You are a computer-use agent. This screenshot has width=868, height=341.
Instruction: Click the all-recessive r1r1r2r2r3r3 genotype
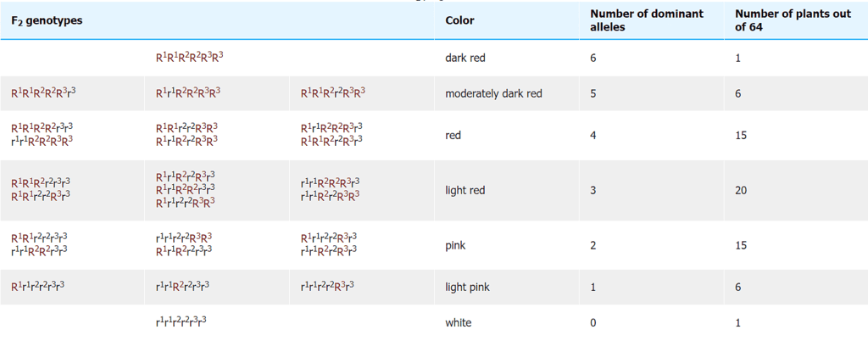pos(181,322)
